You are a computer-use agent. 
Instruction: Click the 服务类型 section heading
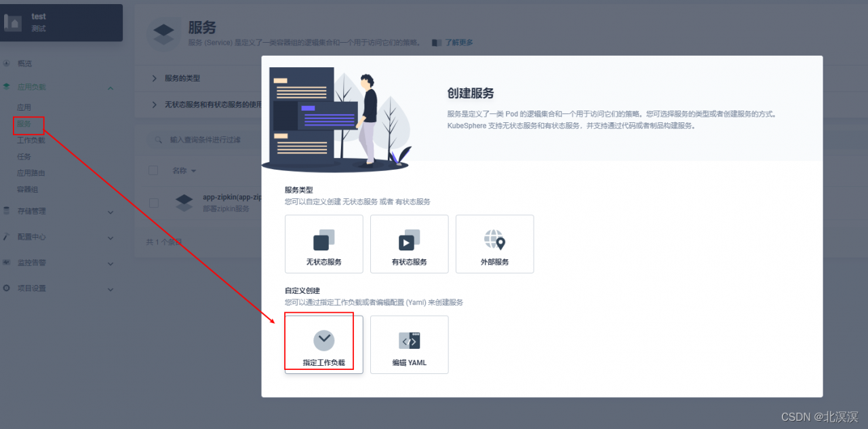(x=299, y=190)
